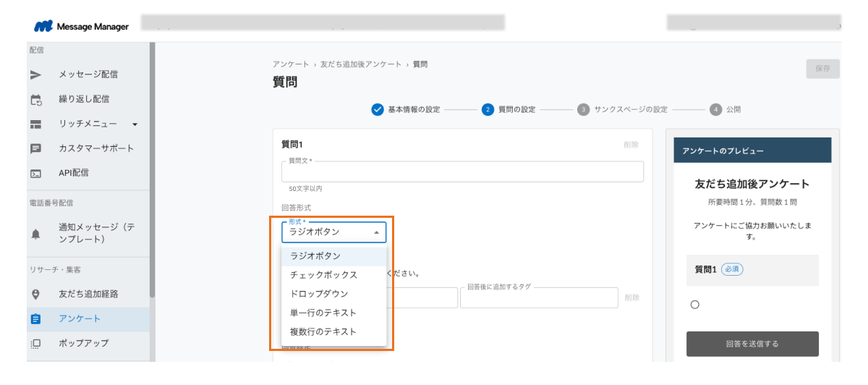Click the 質問文 input field
Screen dimensions: 868x385
coord(462,172)
